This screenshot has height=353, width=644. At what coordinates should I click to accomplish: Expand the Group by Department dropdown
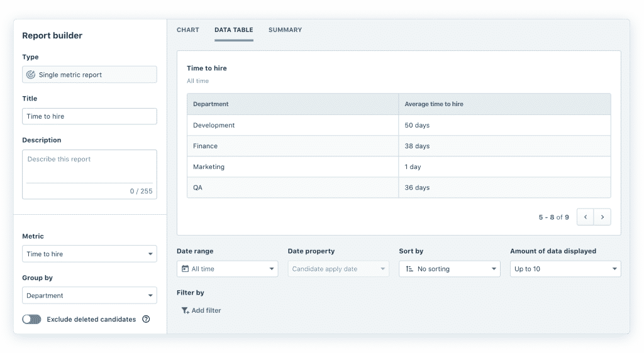pos(89,295)
